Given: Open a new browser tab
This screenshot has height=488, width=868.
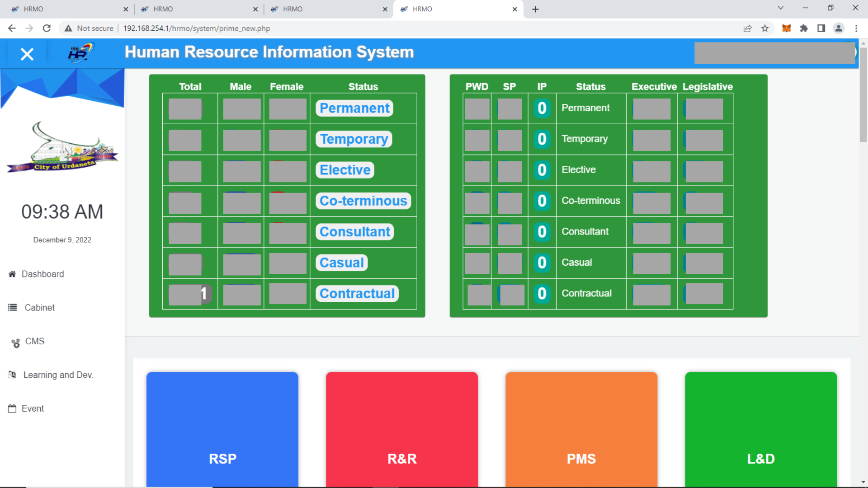Looking at the screenshot, I should pos(535,9).
